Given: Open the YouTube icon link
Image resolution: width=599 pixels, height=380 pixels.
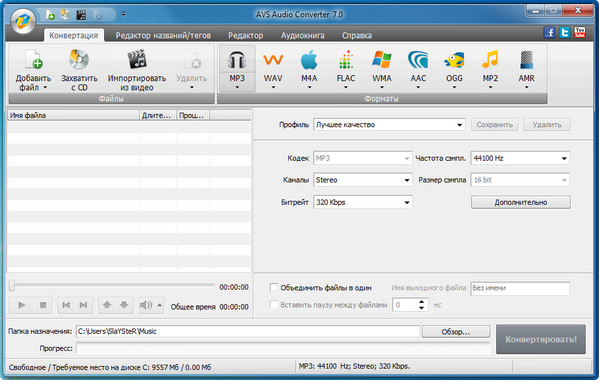Looking at the screenshot, I should click(580, 32).
